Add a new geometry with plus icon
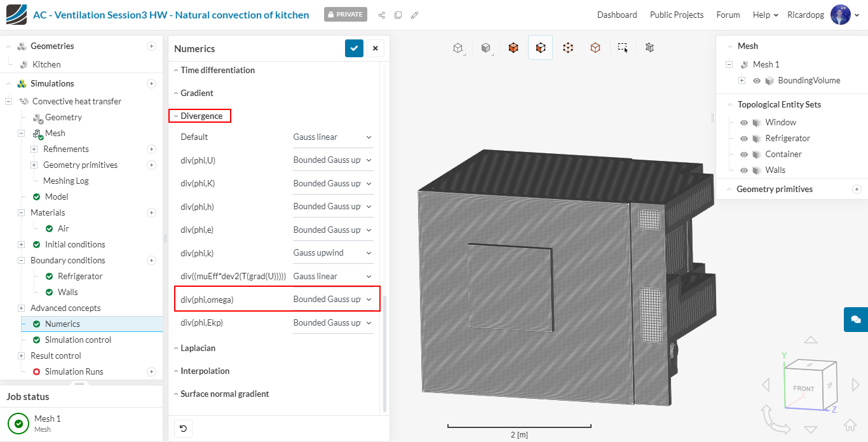The width and height of the screenshot is (868, 442). pos(151,46)
